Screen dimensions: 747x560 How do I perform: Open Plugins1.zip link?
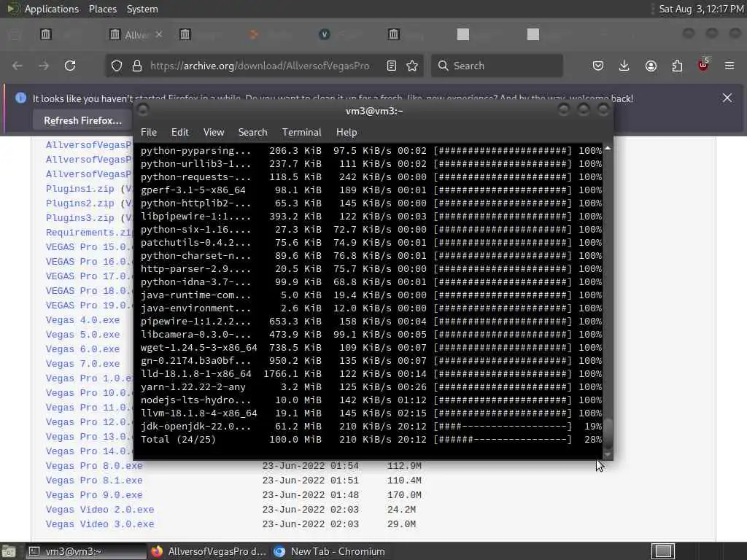point(80,189)
